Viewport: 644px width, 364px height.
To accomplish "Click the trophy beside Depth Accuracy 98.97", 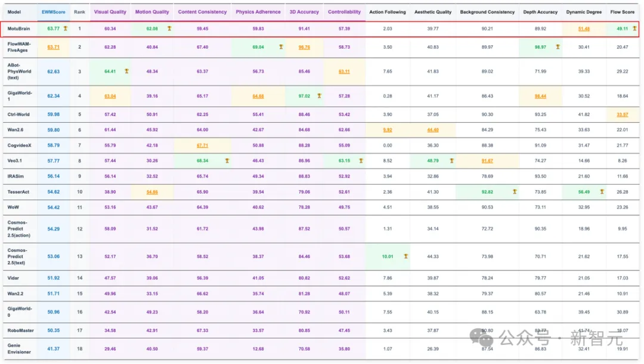I will [558, 46].
